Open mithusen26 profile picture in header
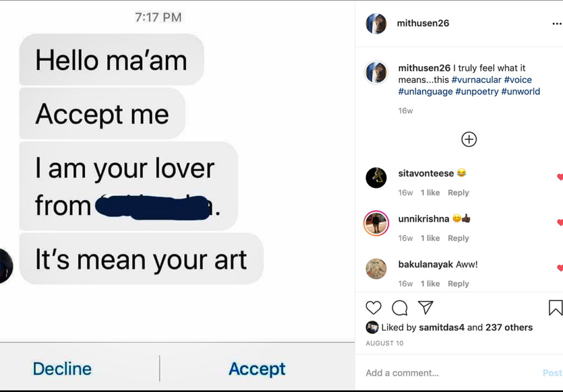563x392 pixels. click(377, 24)
